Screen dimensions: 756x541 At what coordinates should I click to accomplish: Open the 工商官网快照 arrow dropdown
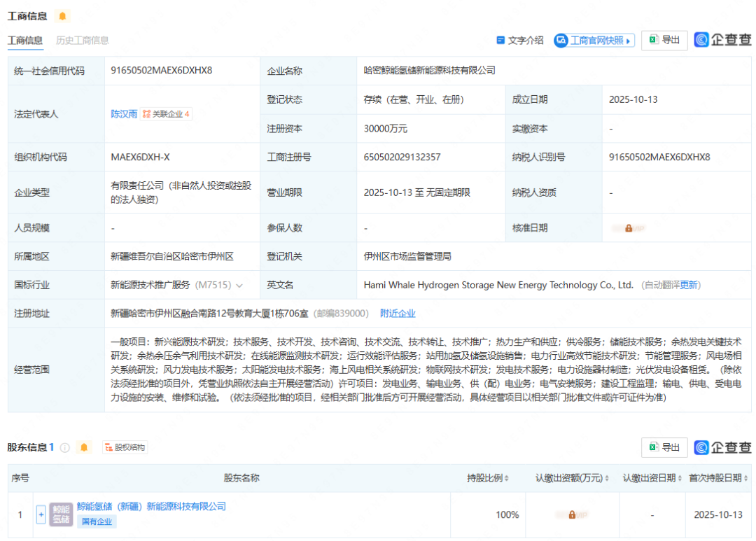click(629, 40)
